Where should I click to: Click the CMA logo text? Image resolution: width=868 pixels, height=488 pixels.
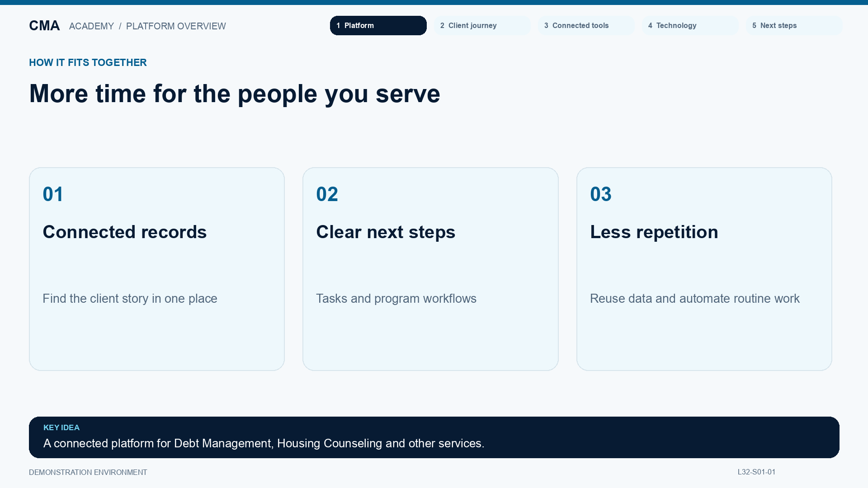tap(44, 26)
